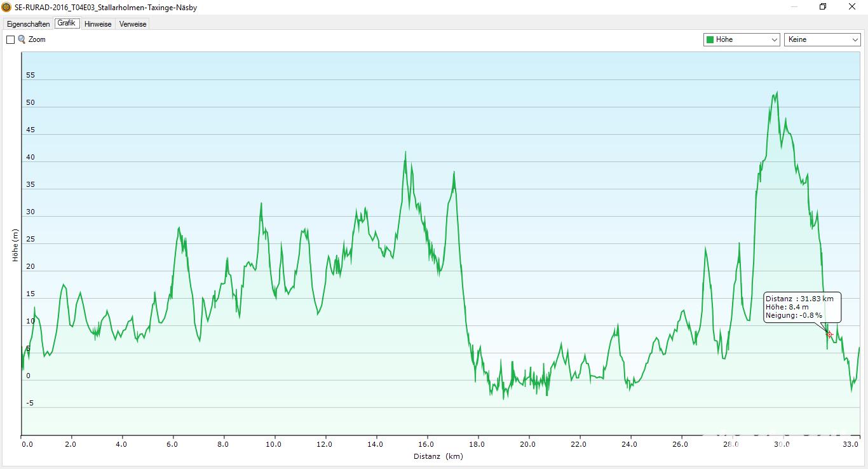Click the magnifier icon beside Zoom

tap(22, 39)
